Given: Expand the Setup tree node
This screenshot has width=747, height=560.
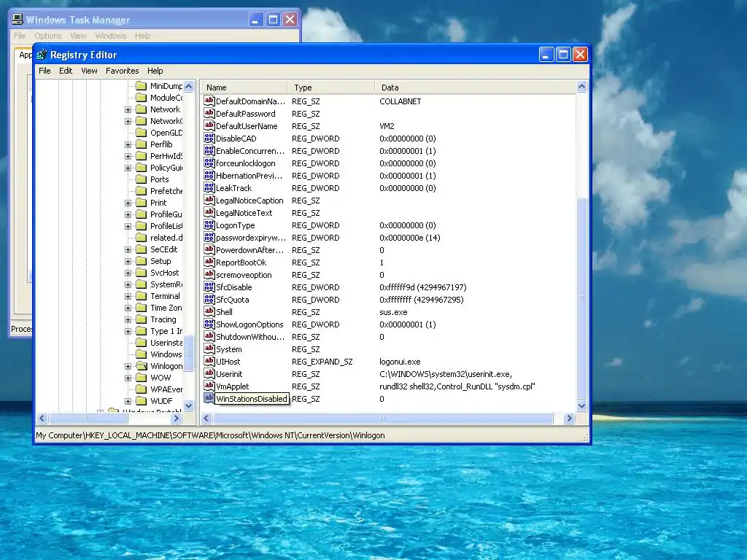Looking at the screenshot, I should pos(128,261).
